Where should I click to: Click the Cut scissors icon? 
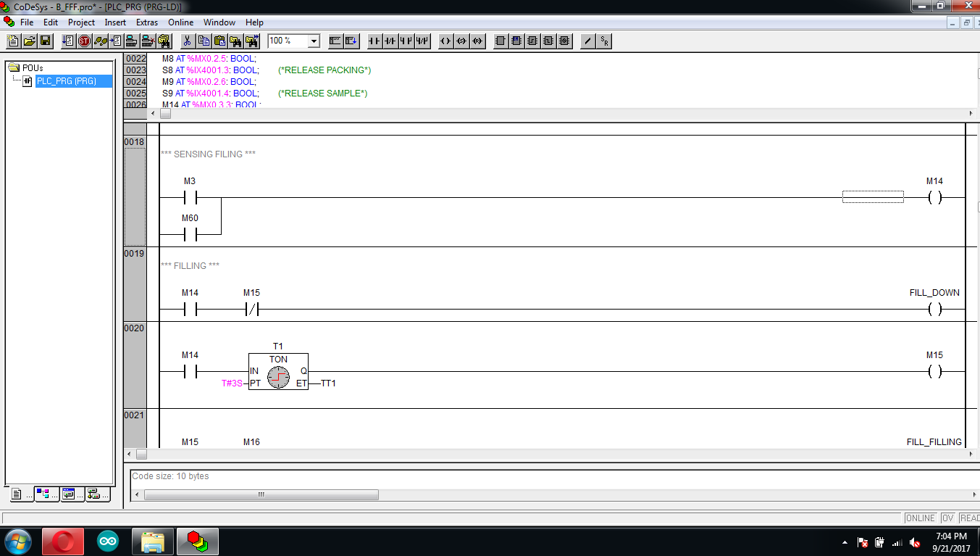[x=187, y=41]
